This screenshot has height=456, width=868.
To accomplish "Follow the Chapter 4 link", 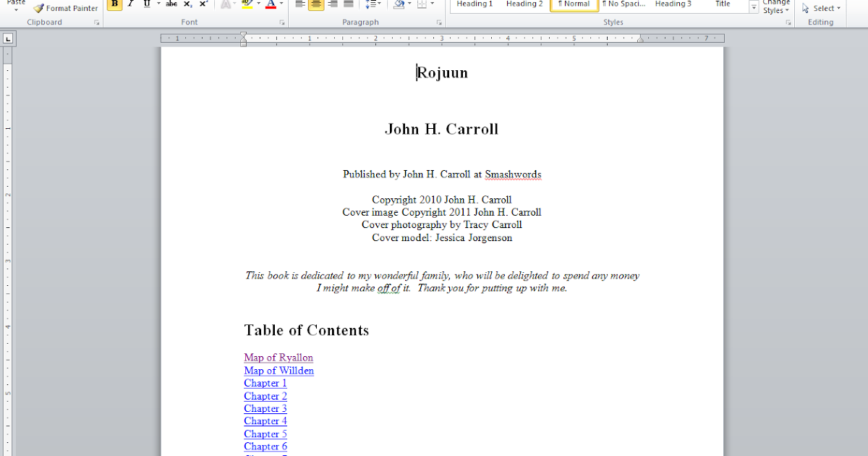I will [265, 421].
